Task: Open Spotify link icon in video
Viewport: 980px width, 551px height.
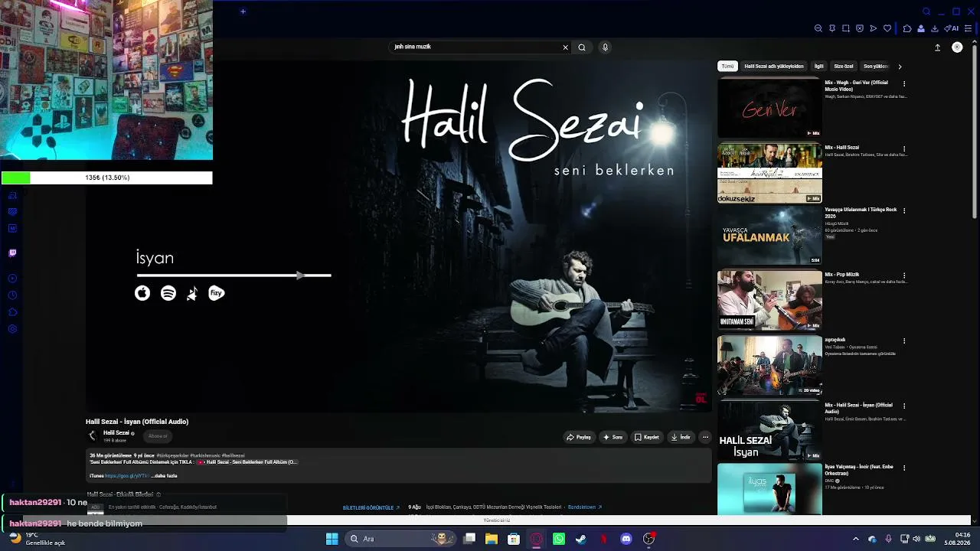Action: [x=168, y=293]
